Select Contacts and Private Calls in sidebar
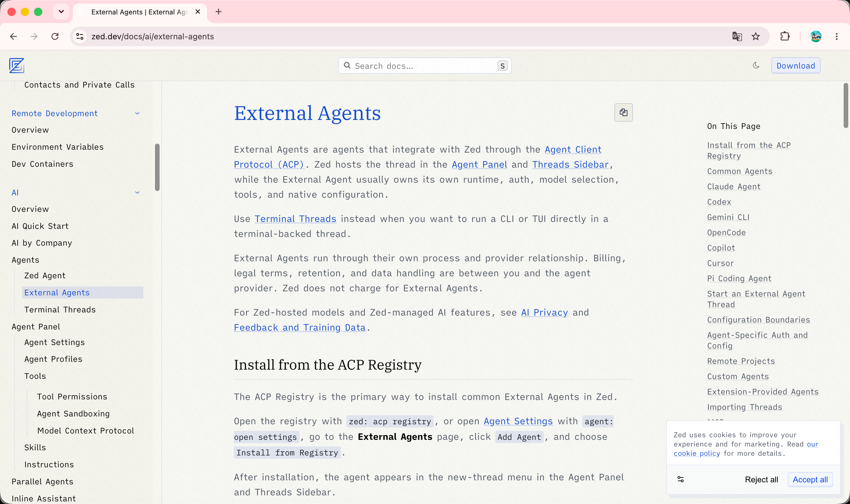The width and height of the screenshot is (850, 504). 80,85
